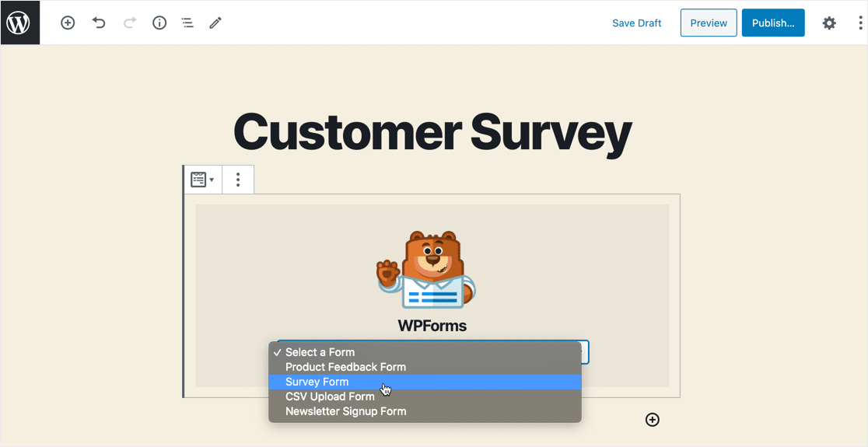Change block type via WPForms block icon
Viewport: 868px width, 447px height.
click(202, 180)
